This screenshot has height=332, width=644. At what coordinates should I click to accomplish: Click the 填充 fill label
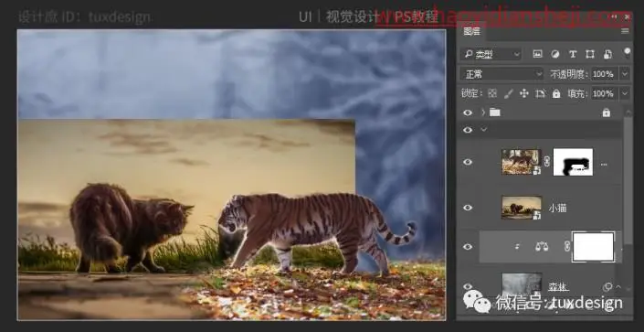pyautogui.click(x=578, y=94)
